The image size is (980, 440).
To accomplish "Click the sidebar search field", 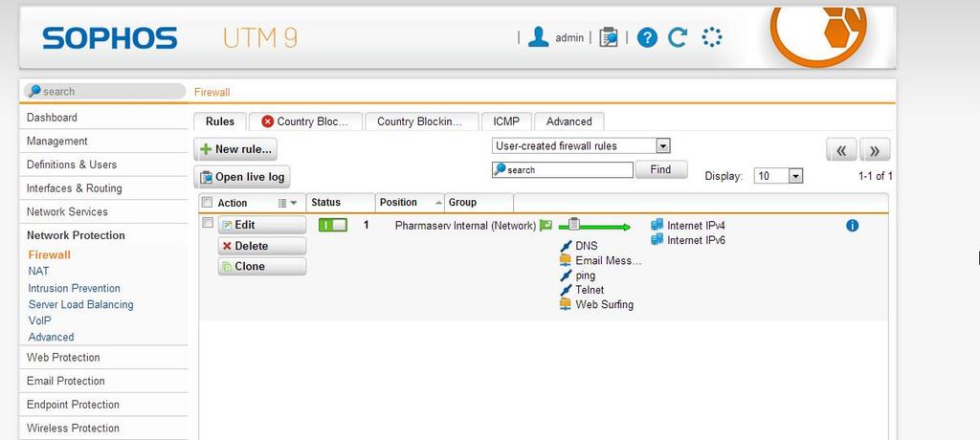I will point(104,91).
